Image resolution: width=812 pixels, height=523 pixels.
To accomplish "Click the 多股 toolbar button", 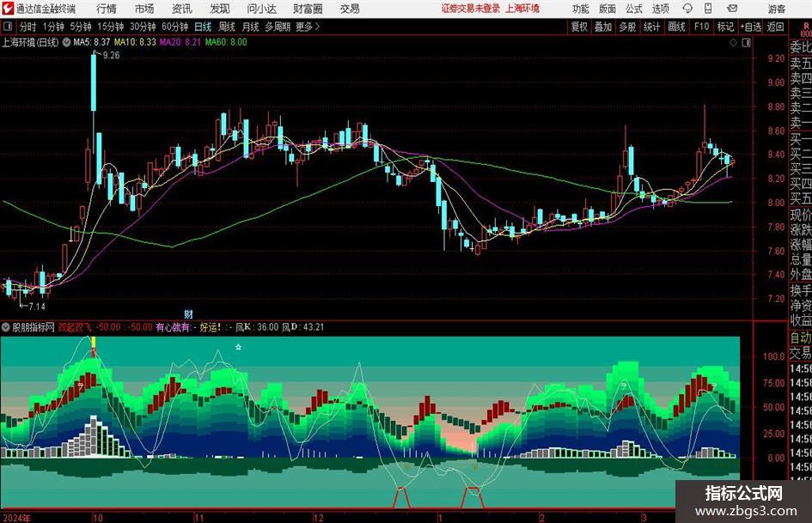I will coord(627,27).
